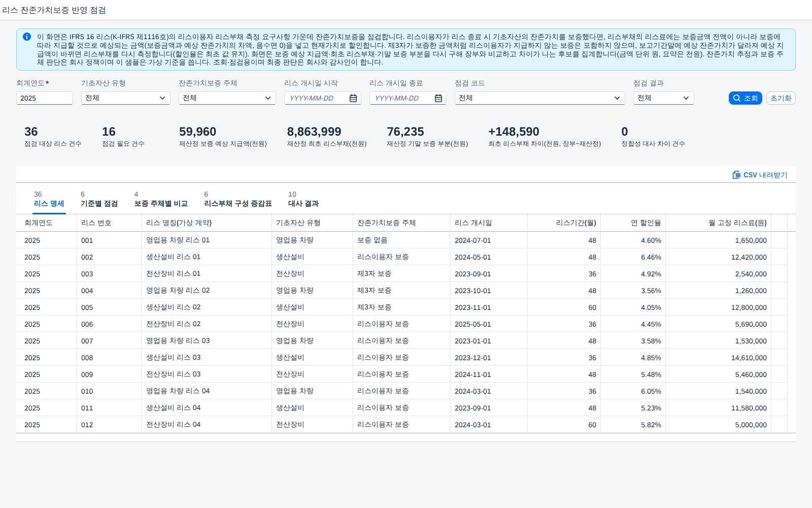Switch to the 리스 명세 tab
Viewport: 812px width, 508px height.
coord(49,200)
